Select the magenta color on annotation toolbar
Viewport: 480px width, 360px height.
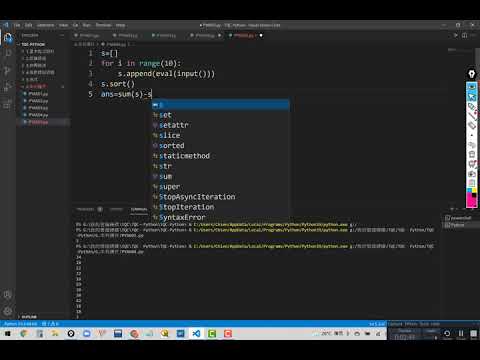[471, 202]
